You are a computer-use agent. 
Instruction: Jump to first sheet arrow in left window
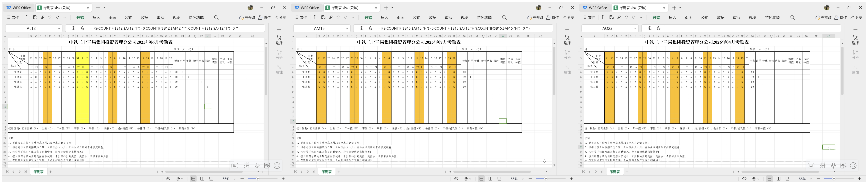click(x=7, y=172)
